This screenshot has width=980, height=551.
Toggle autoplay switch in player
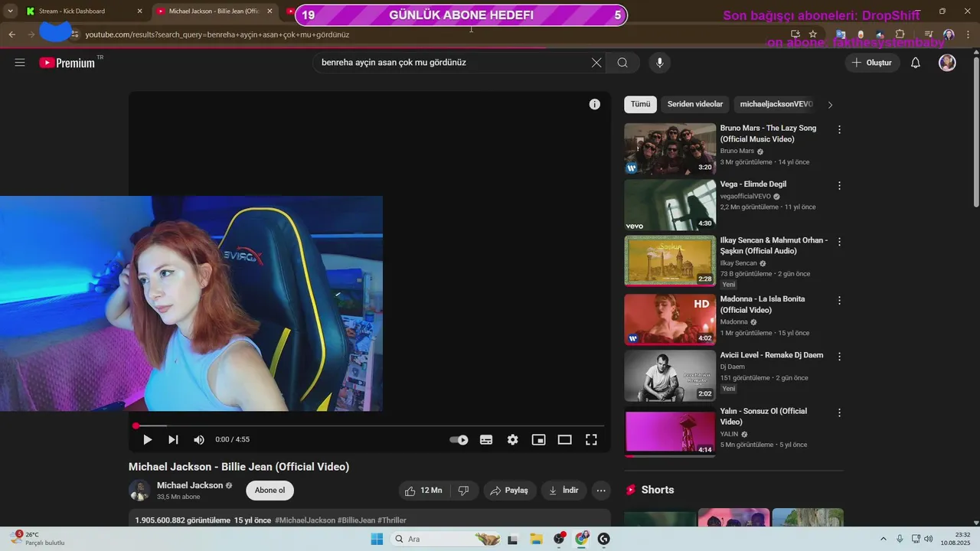coord(459,440)
